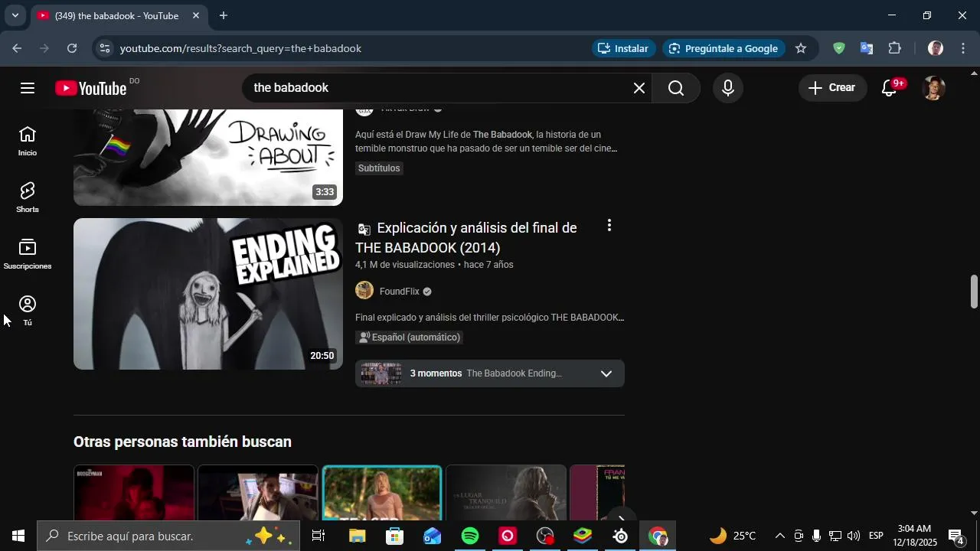
Task: Open the volume control in tray
Action: (853, 536)
